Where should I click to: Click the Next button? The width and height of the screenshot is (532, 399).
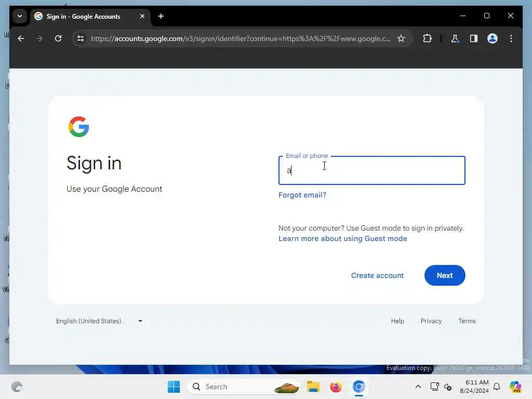[x=445, y=275]
